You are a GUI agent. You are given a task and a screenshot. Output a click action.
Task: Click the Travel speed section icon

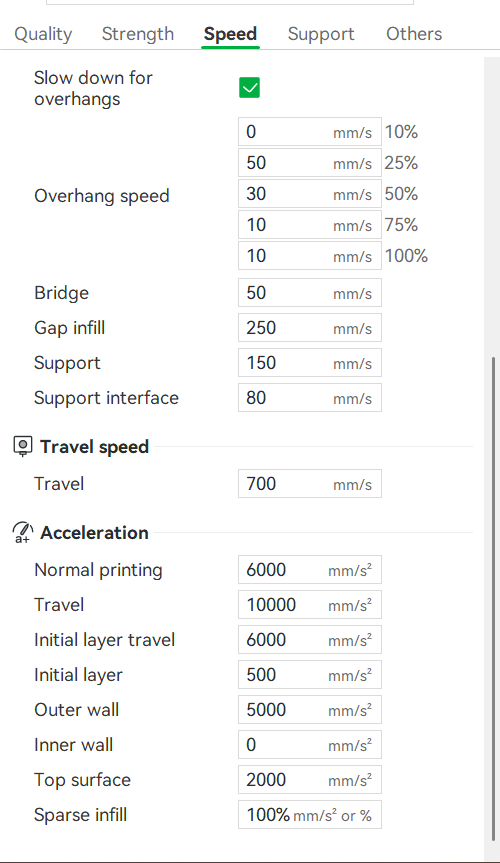(x=23, y=446)
